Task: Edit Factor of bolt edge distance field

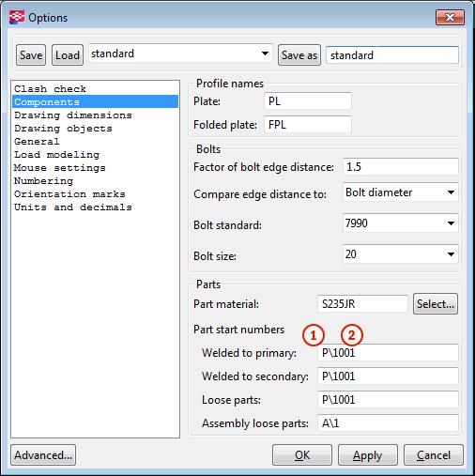Action: click(401, 167)
